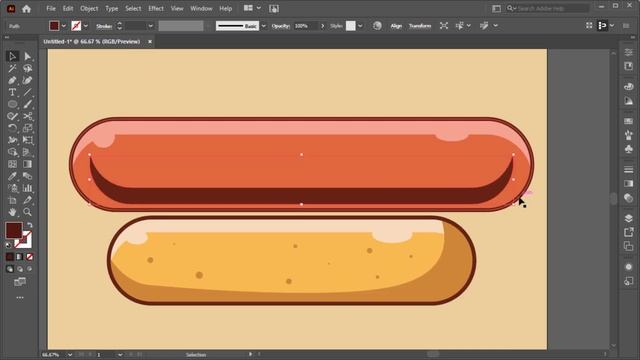Select the Column Graph tool
640x360 pixels.
27,188
